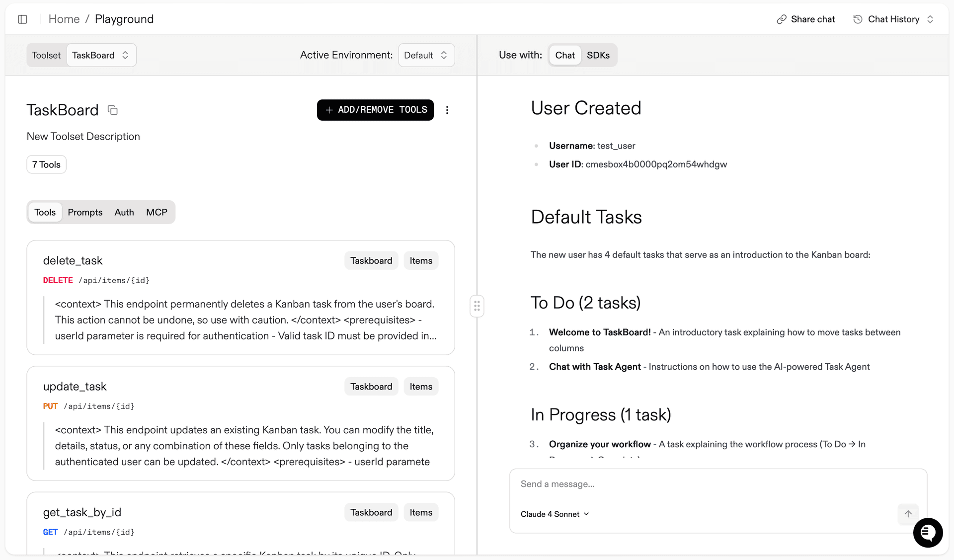Viewport: 954px width, 560px height.
Task: Click the Chat History clock icon
Action: 858,19
